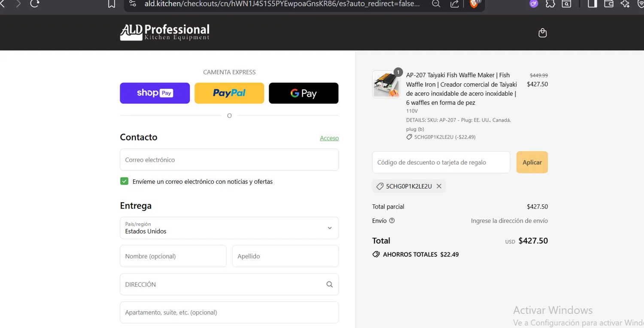Pay with PayPal button

pyautogui.click(x=229, y=93)
